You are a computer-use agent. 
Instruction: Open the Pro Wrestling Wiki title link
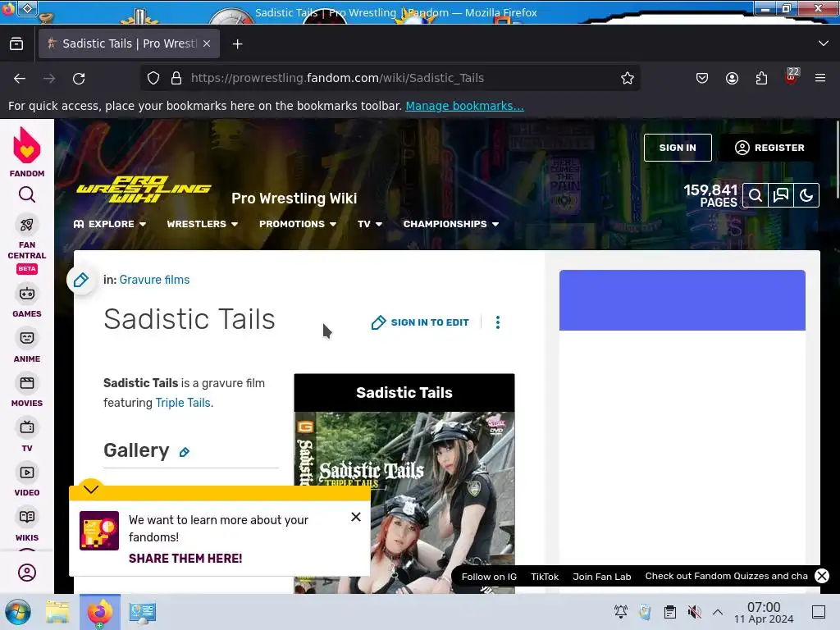(x=294, y=199)
